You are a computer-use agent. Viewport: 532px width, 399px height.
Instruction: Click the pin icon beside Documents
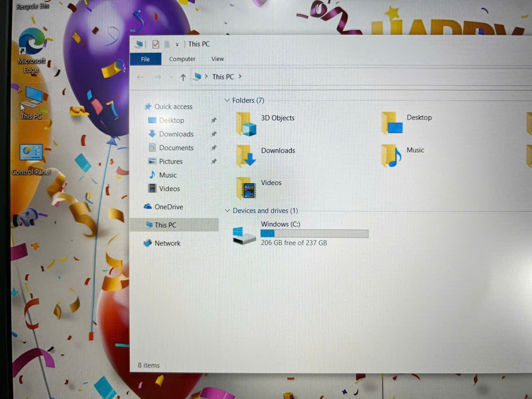[214, 148]
